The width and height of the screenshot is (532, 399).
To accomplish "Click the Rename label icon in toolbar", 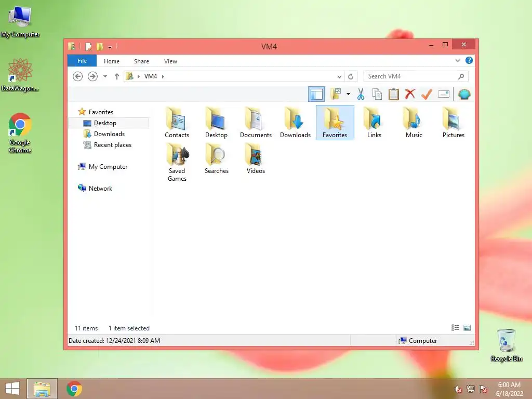I will pos(444,94).
